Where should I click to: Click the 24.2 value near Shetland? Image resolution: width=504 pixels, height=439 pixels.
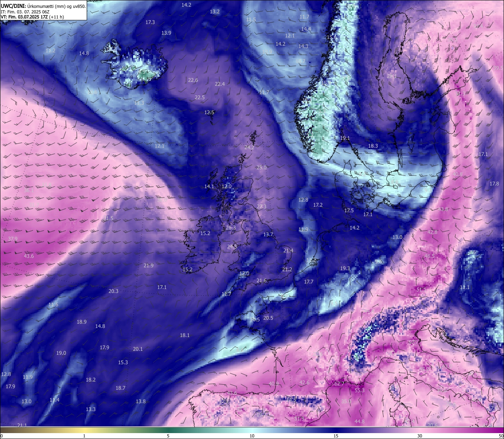pyautogui.click(x=249, y=148)
